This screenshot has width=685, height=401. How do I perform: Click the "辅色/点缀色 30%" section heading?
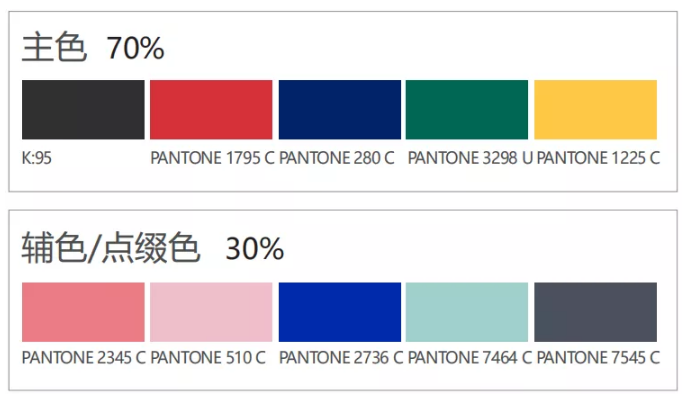152,248
